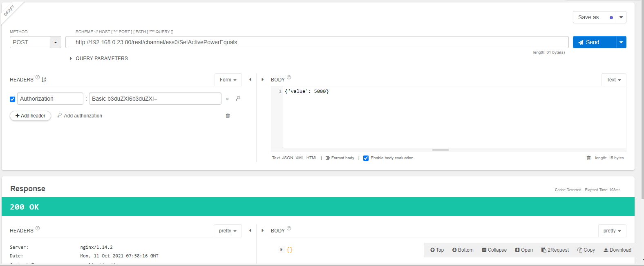This screenshot has height=266, width=644.
Task: Click the Send request button
Action: click(x=594, y=42)
